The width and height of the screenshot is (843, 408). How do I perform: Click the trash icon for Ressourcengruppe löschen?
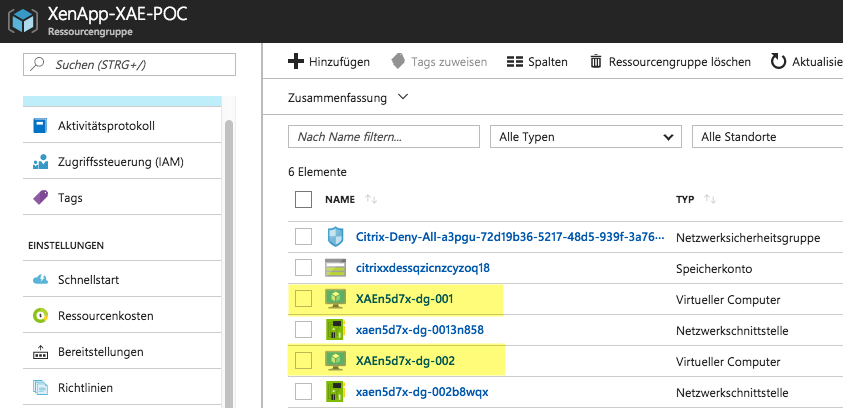pos(596,61)
